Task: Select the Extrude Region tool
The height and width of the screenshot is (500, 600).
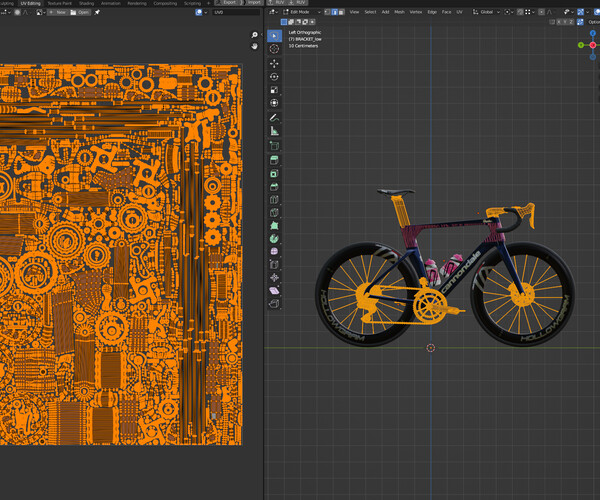Action: (274, 160)
